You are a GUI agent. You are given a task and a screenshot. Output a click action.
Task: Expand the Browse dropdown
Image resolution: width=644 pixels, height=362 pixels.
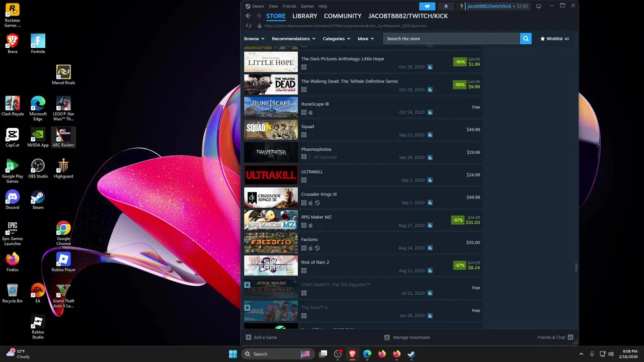(254, 39)
